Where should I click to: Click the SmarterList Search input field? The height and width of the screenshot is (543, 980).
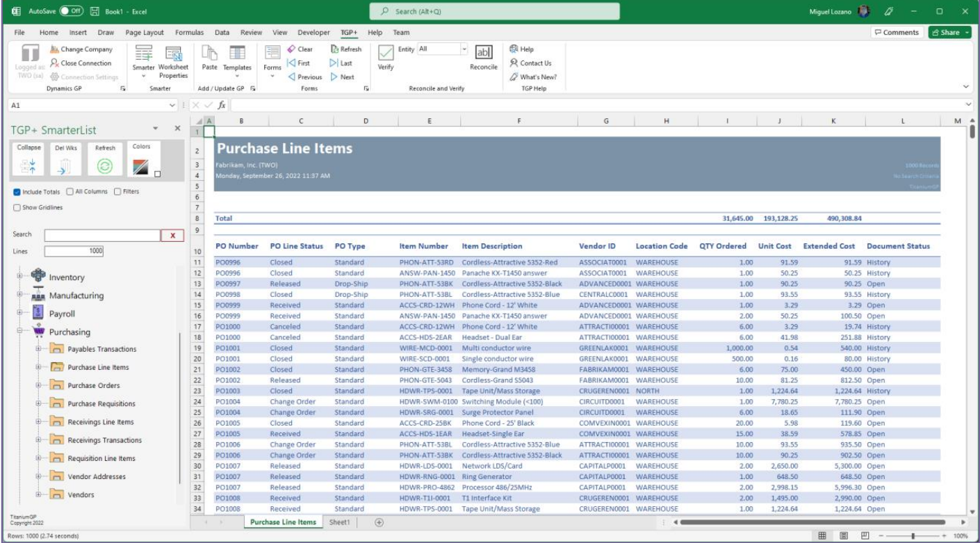tap(102, 236)
